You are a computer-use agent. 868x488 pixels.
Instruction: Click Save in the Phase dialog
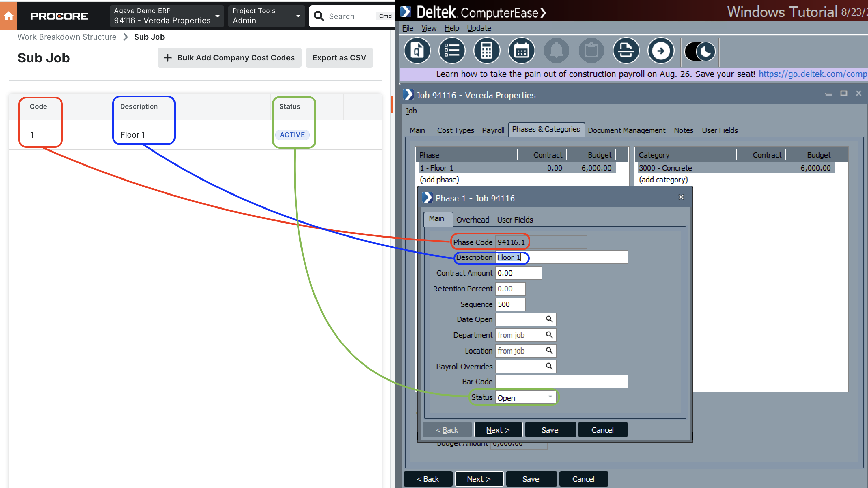(550, 430)
